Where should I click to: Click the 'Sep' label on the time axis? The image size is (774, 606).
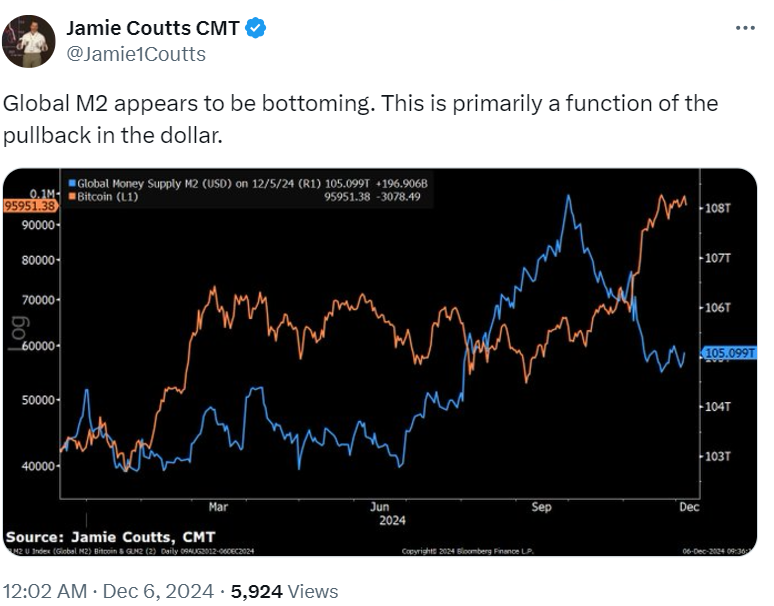coord(541,507)
